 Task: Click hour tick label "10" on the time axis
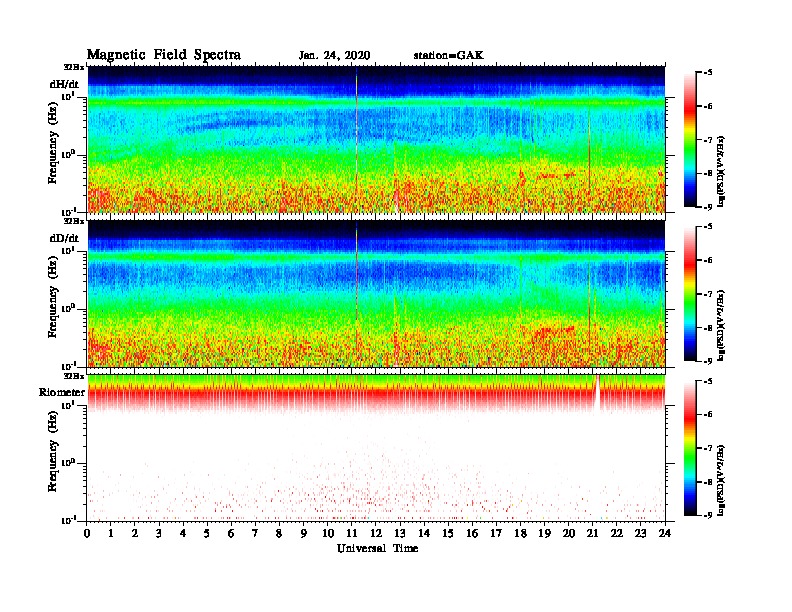click(x=328, y=533)
